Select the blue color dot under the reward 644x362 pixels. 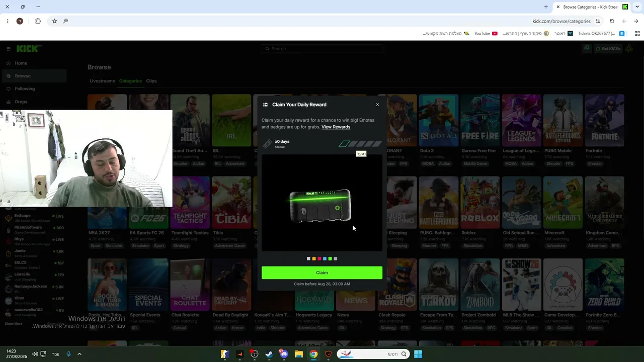pyautogui.click(x=325, y=259)
